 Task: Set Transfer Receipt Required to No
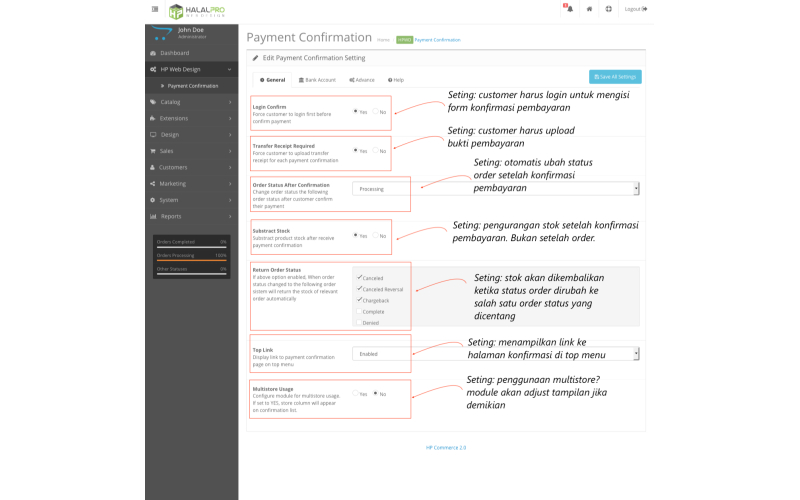pyautogui.click(x=376, y=151)
